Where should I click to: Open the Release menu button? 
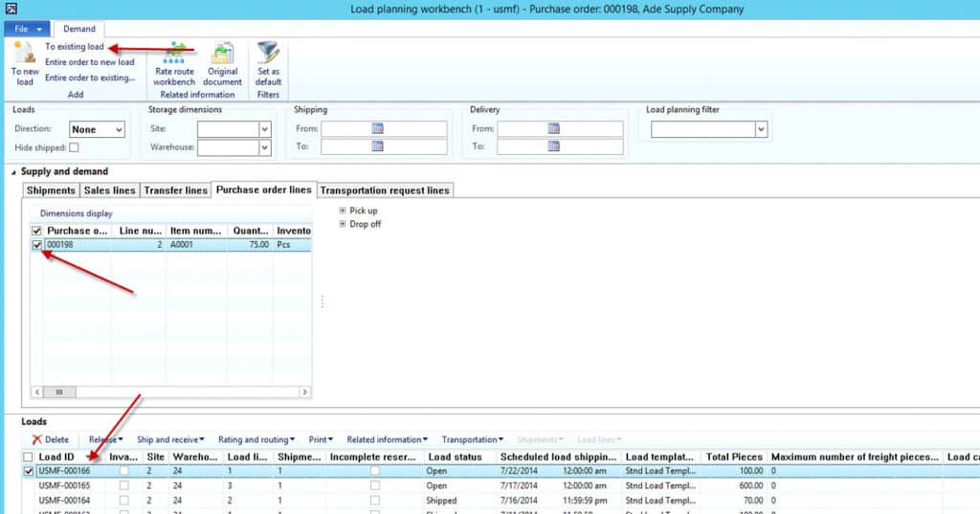(105, 439)
